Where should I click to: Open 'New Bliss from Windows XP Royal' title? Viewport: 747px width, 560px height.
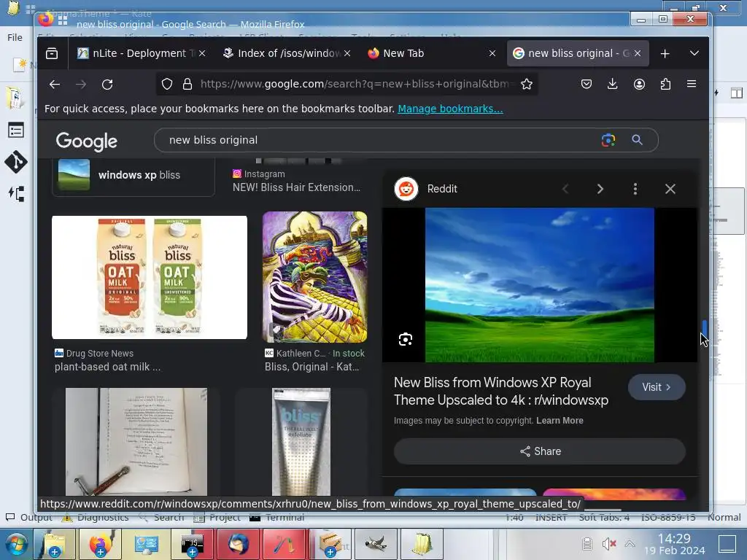click(501, 391)
